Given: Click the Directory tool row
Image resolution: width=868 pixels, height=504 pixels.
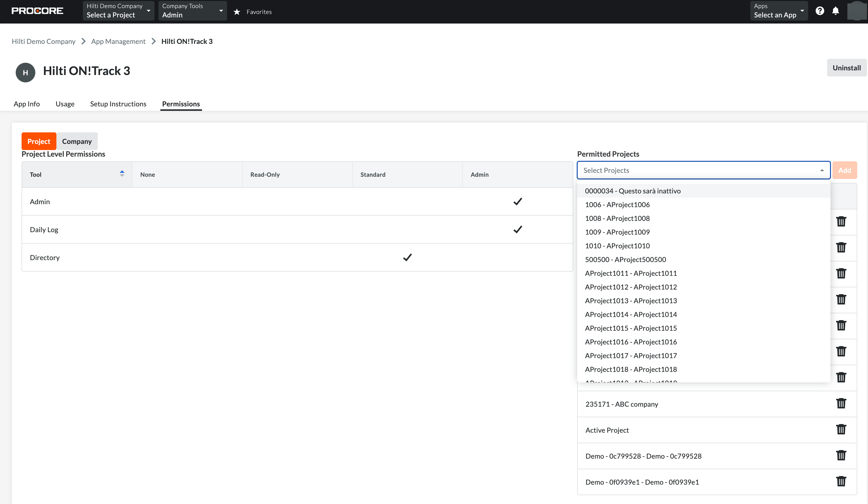Looking at the screenshot, I should tap(297, 257).
